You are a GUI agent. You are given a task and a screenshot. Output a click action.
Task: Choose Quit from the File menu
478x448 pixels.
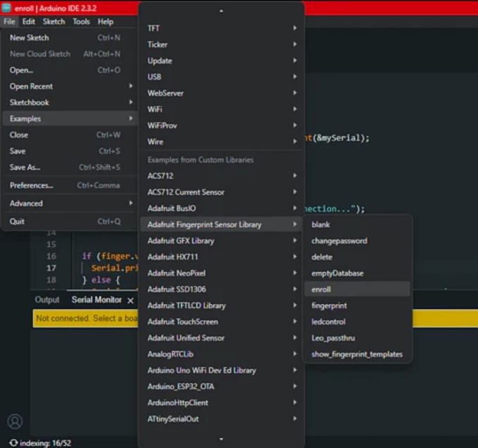tap(70, 222)
